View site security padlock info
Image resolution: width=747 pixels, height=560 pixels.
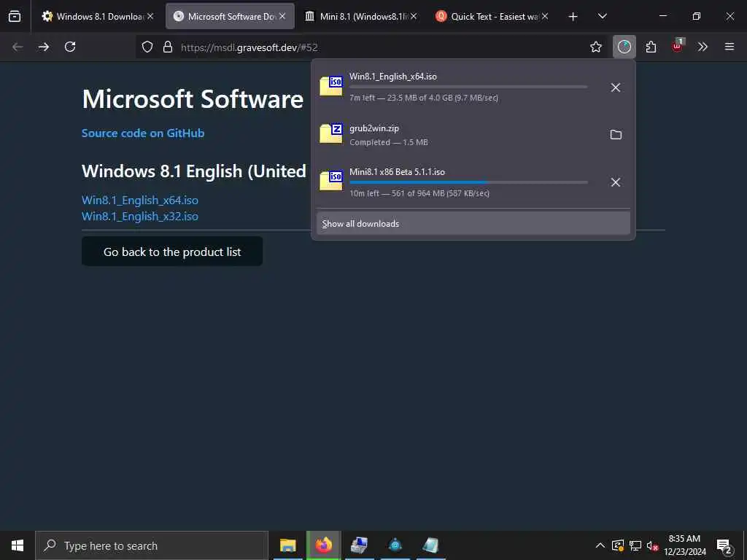[x=168, y=47]
